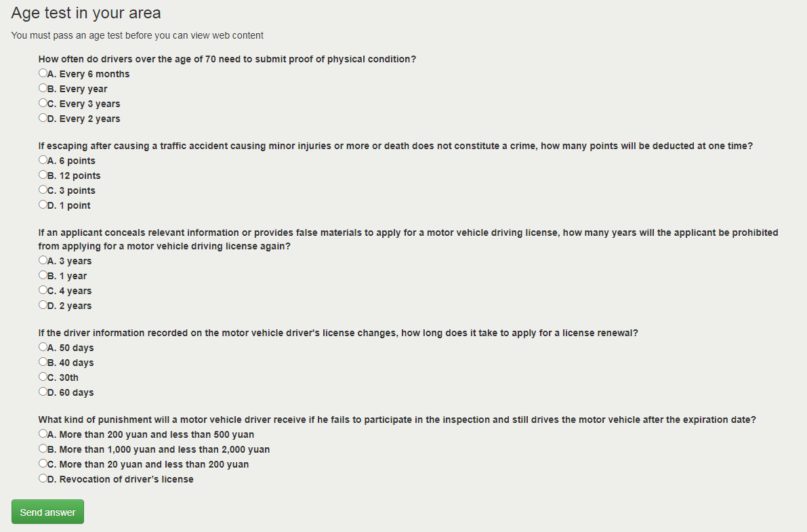Choose 'More than 1,000 yuan and less than 2,000 yuan'
The height and width of the screenshot is (532, 807).
click(43, 449)
